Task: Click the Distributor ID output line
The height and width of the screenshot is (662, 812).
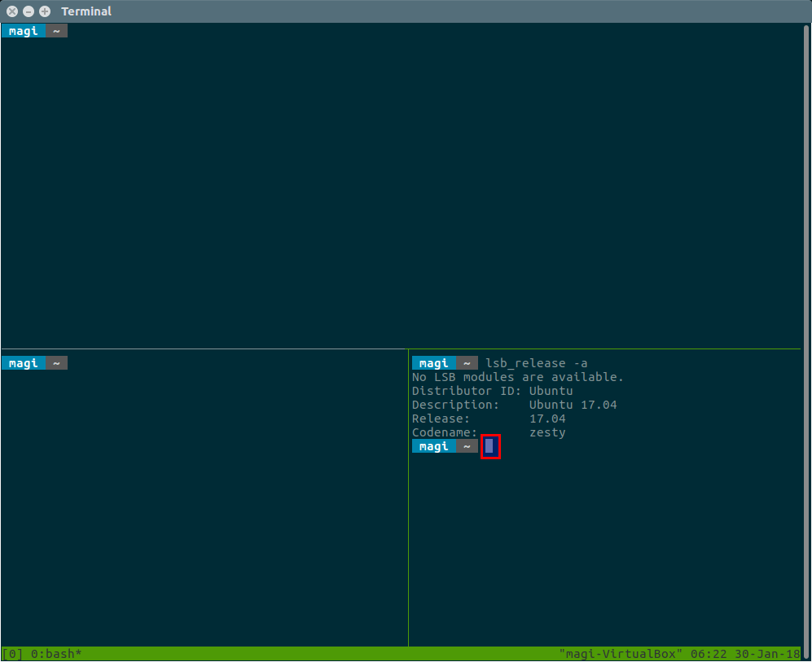Action: point(492,391)
